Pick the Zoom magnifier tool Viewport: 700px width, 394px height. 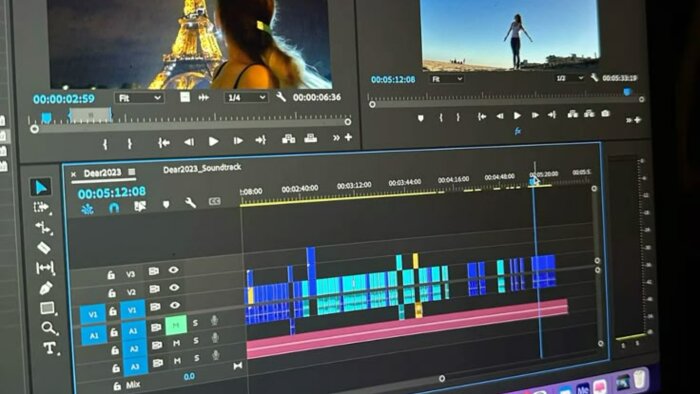[49, 328]
